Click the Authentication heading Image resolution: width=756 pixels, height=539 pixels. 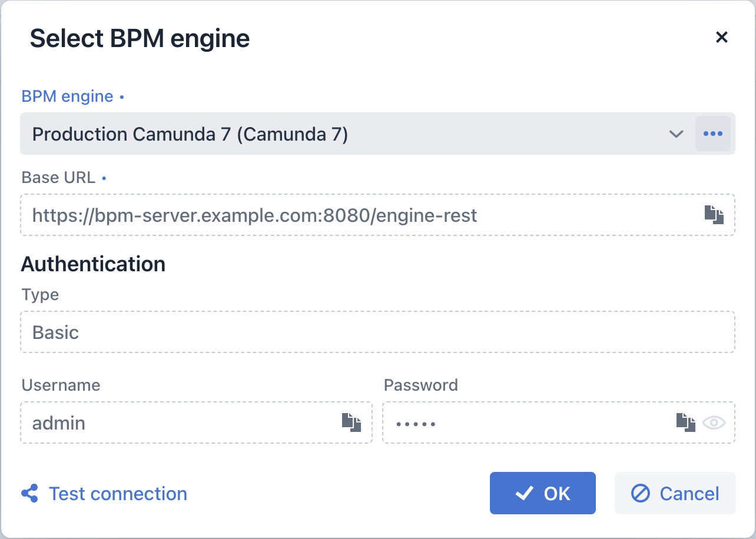coord(93,264)
